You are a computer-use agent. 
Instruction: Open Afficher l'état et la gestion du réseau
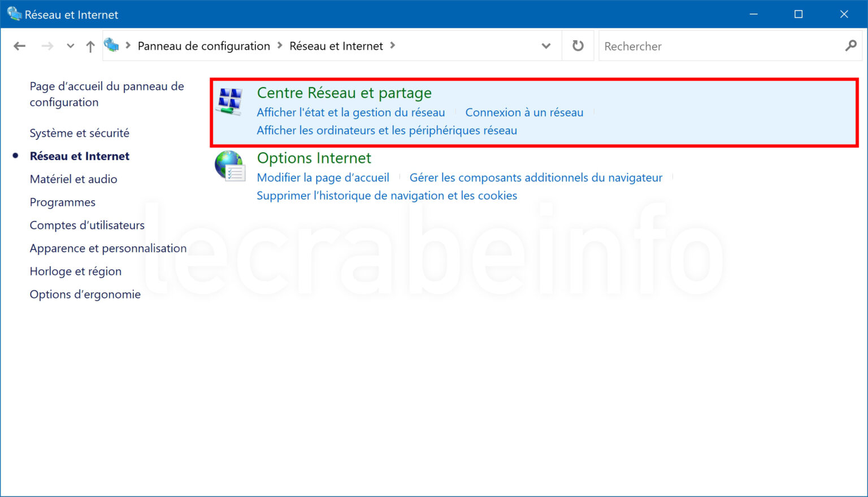[350, 112]
